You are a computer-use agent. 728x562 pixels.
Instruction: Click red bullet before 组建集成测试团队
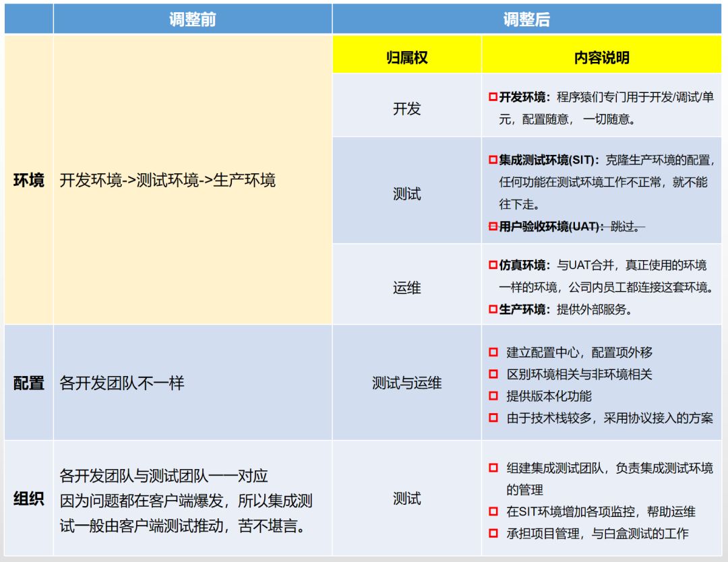click(493, 468)
